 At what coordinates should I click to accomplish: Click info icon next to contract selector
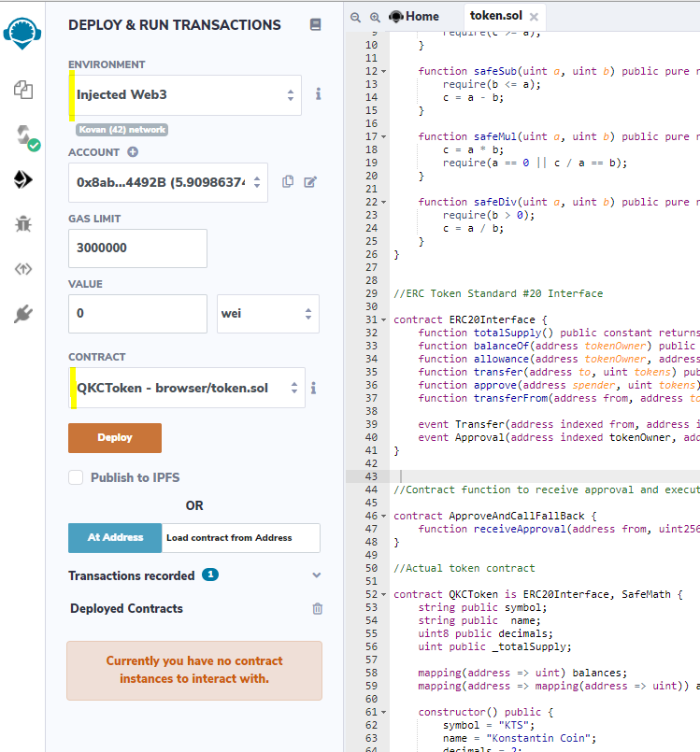pyautogui.click(x=313, y=388)
